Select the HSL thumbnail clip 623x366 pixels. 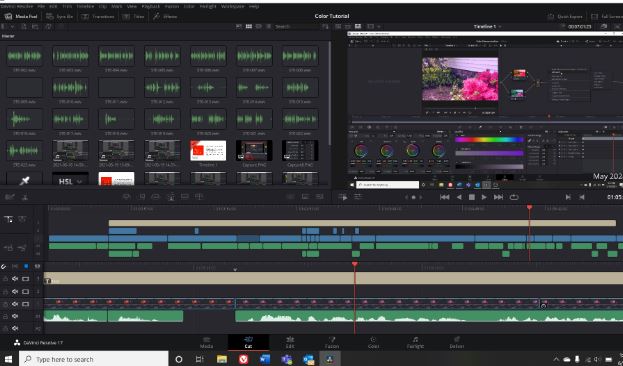coord(70,179)
